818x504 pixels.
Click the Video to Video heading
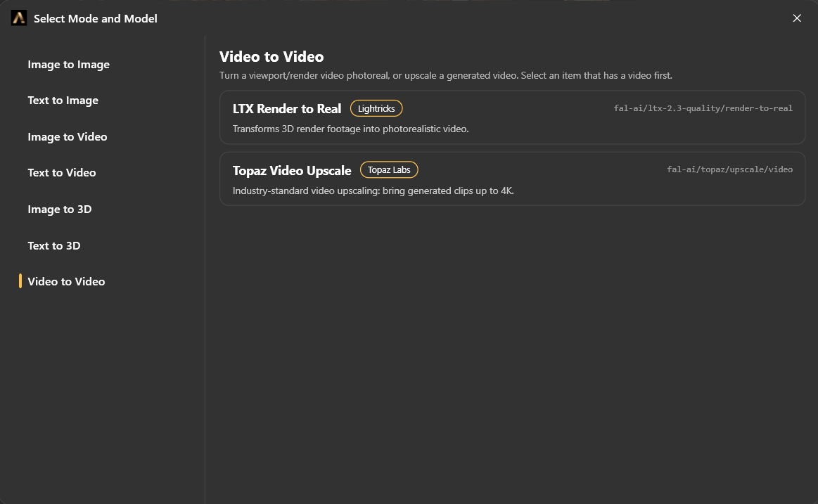click(x=271, y=56)
